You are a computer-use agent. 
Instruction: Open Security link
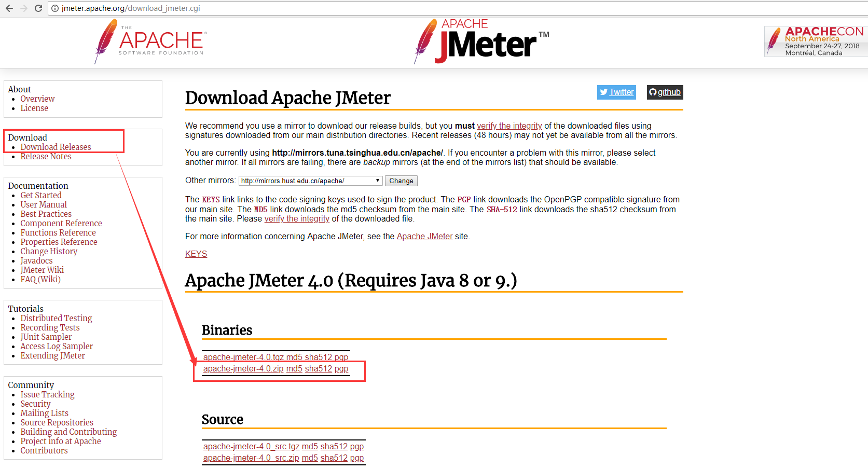[35, 404]
